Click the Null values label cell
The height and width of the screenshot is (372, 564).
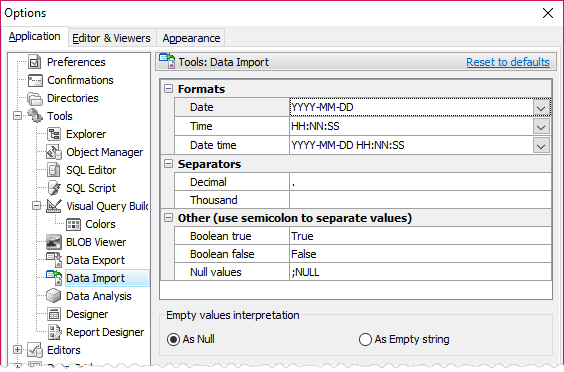click(232, 272)
